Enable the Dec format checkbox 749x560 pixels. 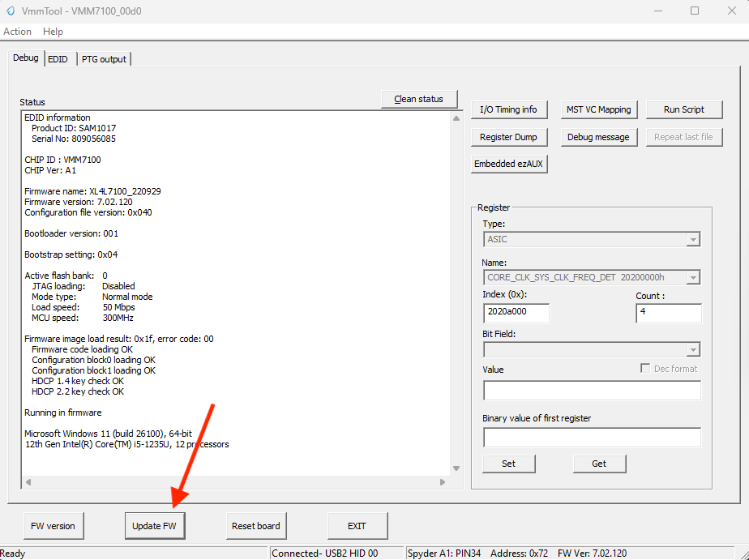pos(644,369)
